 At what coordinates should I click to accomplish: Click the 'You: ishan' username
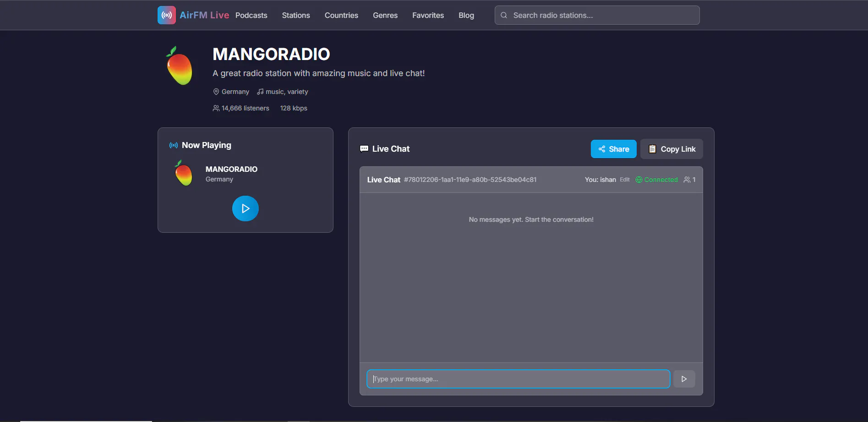point(601,180)
